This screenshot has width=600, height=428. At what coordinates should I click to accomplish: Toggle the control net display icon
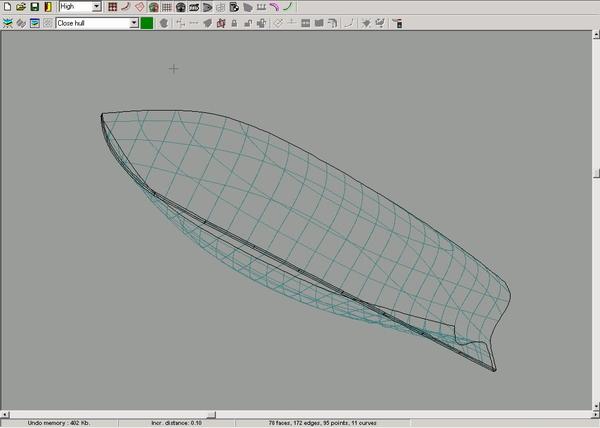point(112,7)
